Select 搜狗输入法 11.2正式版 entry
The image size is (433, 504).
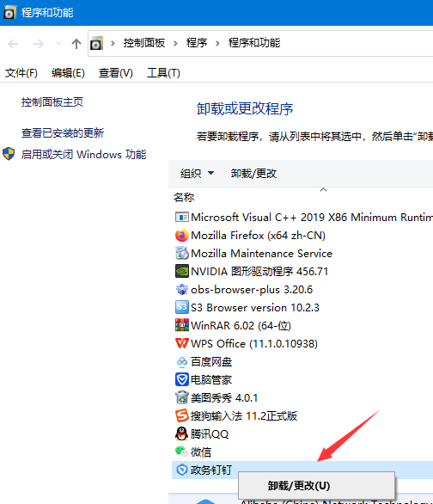coord(244,415)
